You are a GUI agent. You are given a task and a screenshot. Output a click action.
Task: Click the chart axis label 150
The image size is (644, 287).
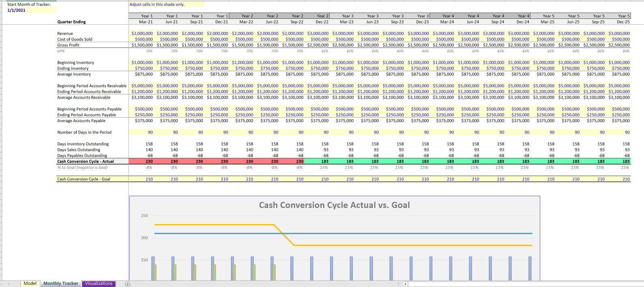(x=144, y=260)
